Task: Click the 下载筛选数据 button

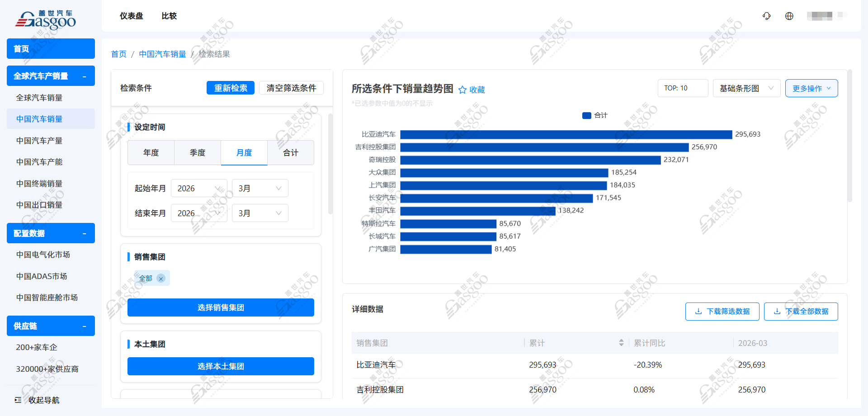Action: coord(722,312)
